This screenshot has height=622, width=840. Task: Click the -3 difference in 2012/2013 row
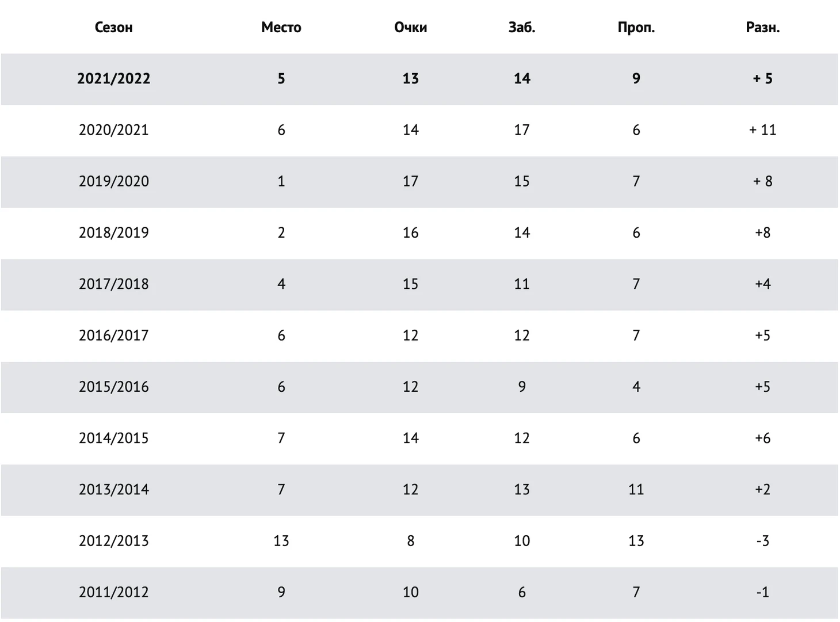762,540
